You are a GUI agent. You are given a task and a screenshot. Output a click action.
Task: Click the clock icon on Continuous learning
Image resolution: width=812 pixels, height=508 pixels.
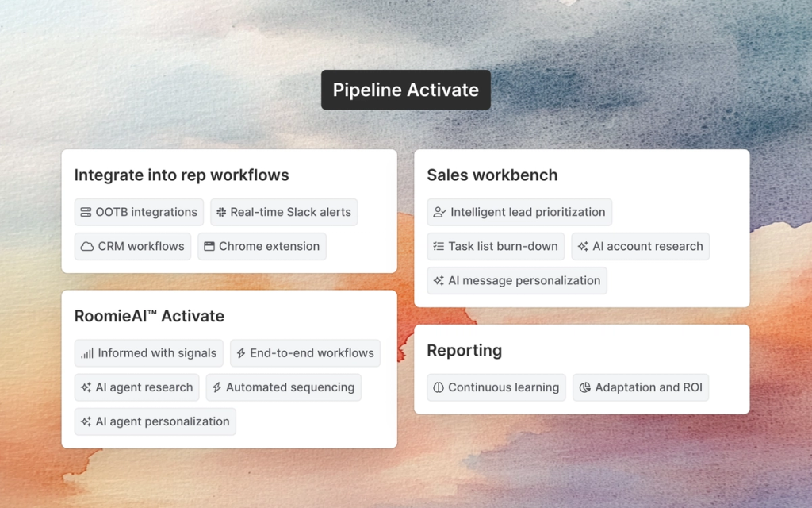click(x=438, y=387)
